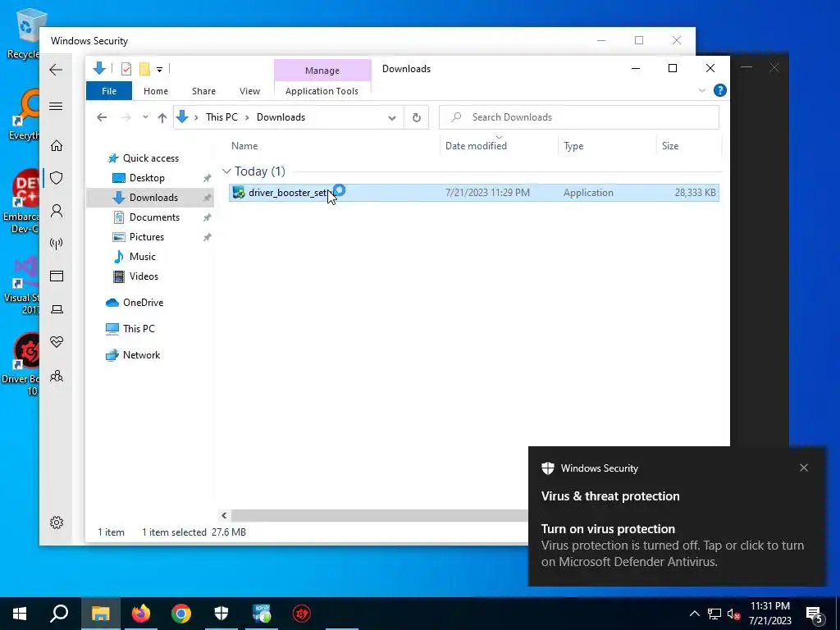Open Driver Booster taskbar icon
This screenshot has height=630, width=840.
pyautogui.click(x=302, y=614)
